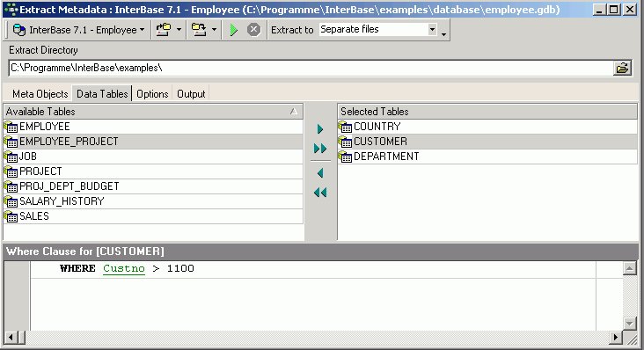Viewport: 644px width, 350px height.
Task: Click the PROJECT table icon
Action: 11,172
